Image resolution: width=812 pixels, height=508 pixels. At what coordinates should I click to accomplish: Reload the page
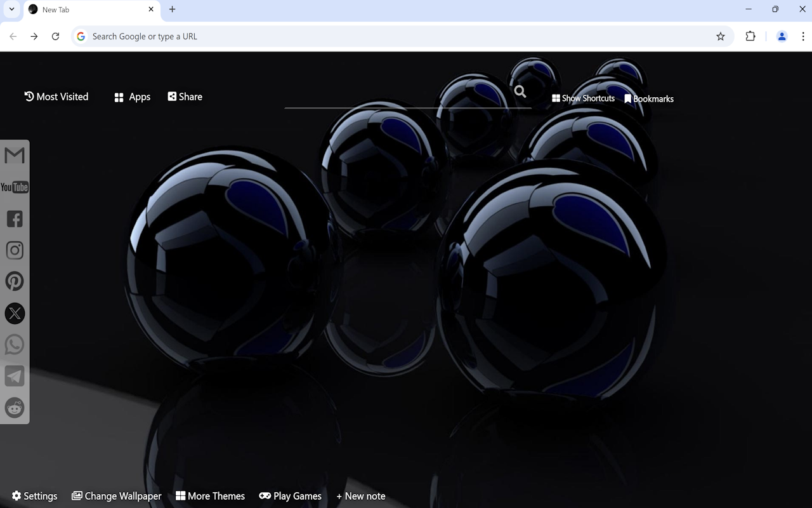point(55,36)
